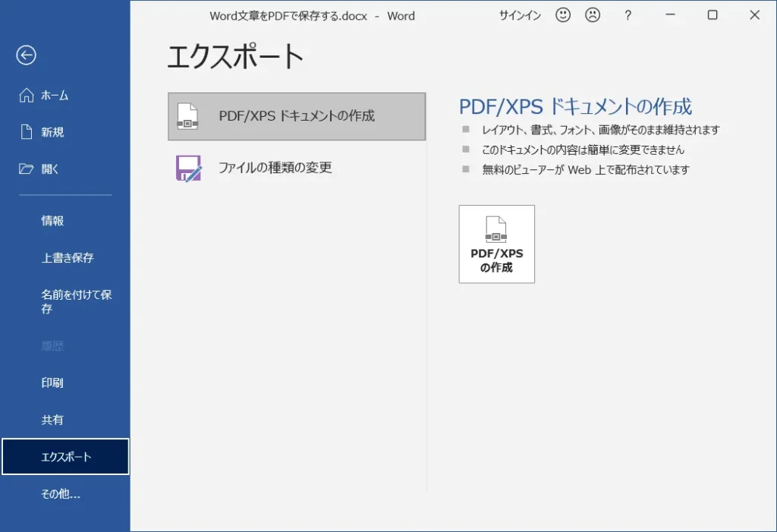The height and width of the screenshot is (532, 777).
Task: Click the folder icon for 開く
Action: (x=27, y=168)
